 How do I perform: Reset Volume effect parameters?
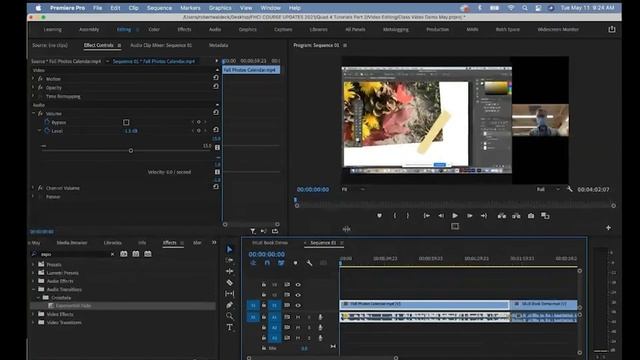216,112
